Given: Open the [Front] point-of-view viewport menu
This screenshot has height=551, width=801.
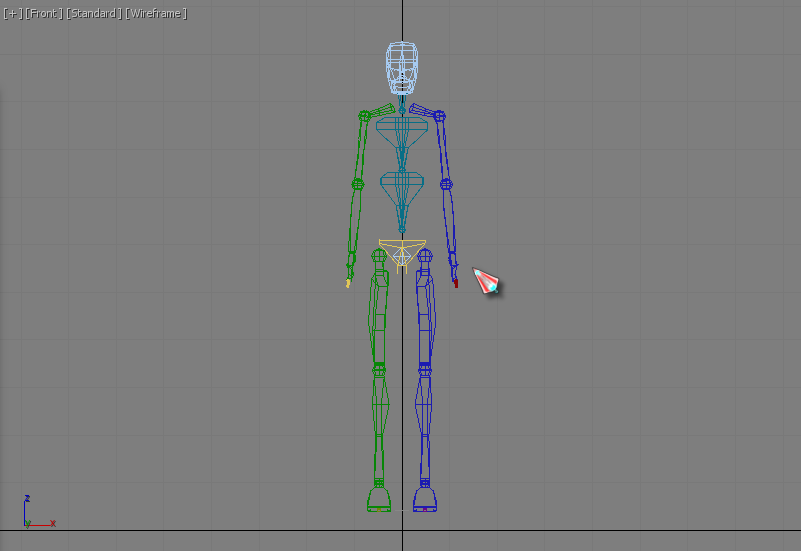Looking at the screenshot, I should [43, 13].
